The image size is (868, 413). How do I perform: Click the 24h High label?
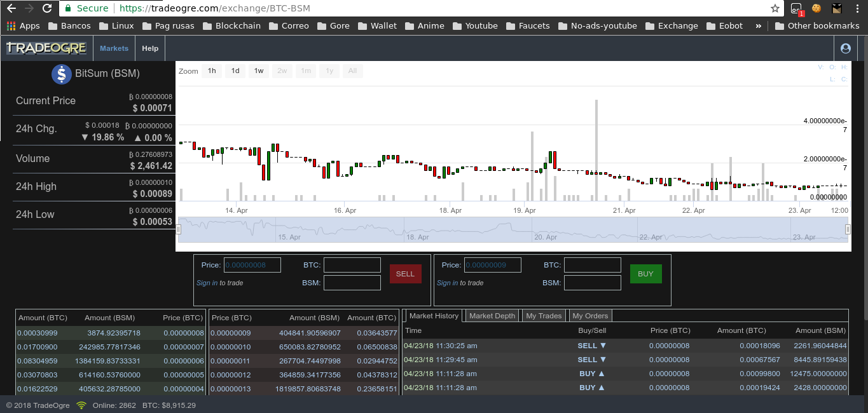tap(36, 186)
